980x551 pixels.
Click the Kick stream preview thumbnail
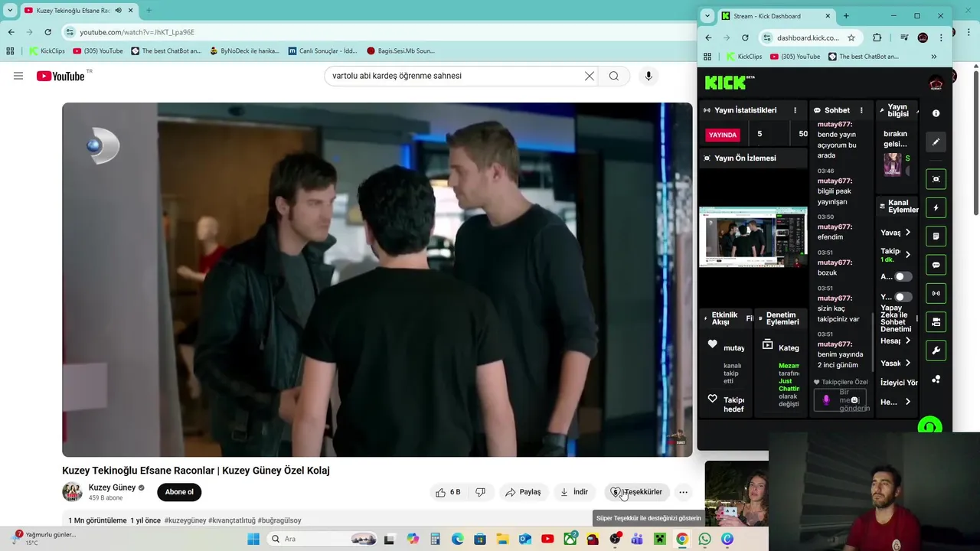(753, 236)
